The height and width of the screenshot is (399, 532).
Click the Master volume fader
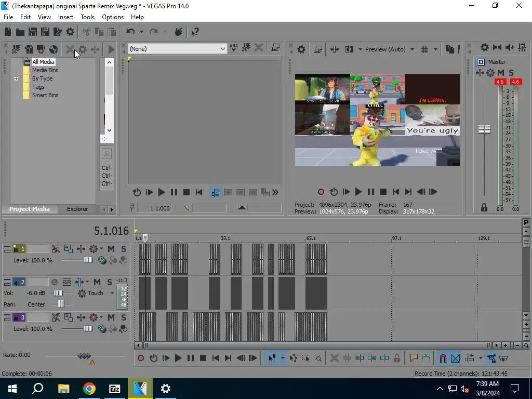click(485, 129)
